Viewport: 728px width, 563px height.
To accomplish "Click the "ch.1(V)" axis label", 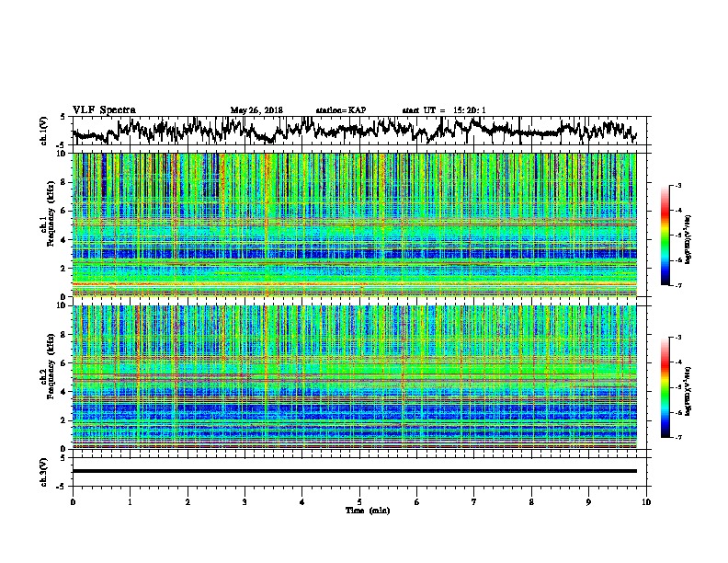I will point(44,131).
